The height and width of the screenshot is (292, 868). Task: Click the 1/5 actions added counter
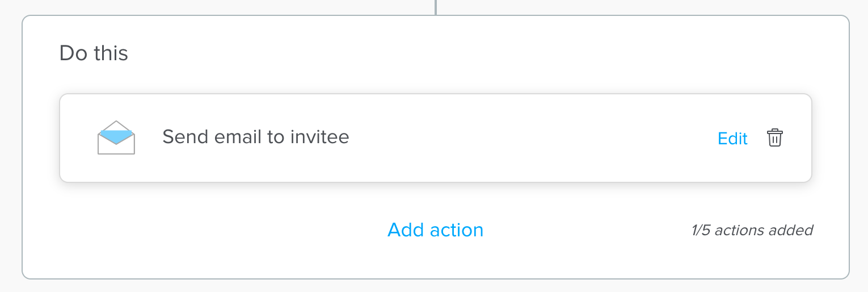(752, 230)
